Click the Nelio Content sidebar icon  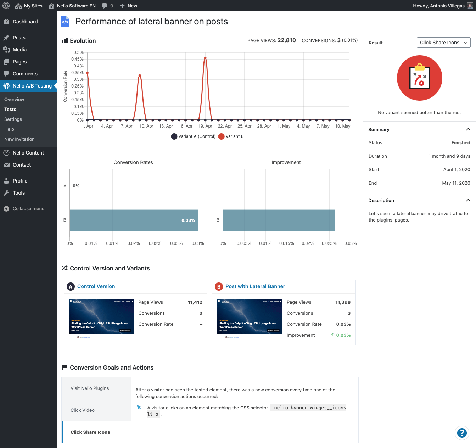[x=6, y=153]
